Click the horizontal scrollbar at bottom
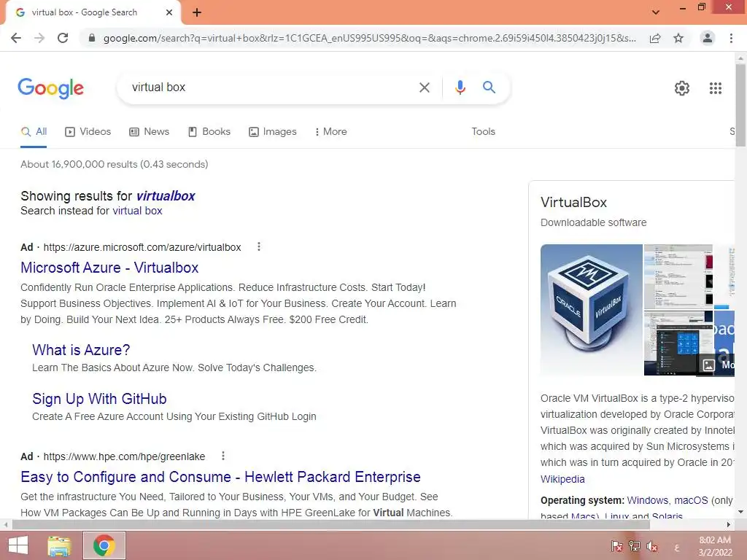The image size is (747, 560). pyautogui.click(x=330, y=524)
